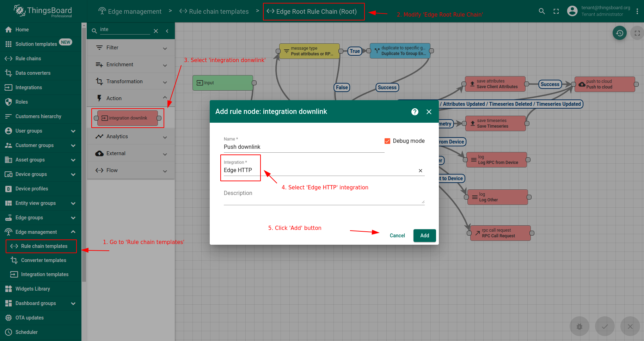The width and height of the screenshot is (644, 341).
Task: Open Converter templates submenu item
Action: click(x=41, y=260)
